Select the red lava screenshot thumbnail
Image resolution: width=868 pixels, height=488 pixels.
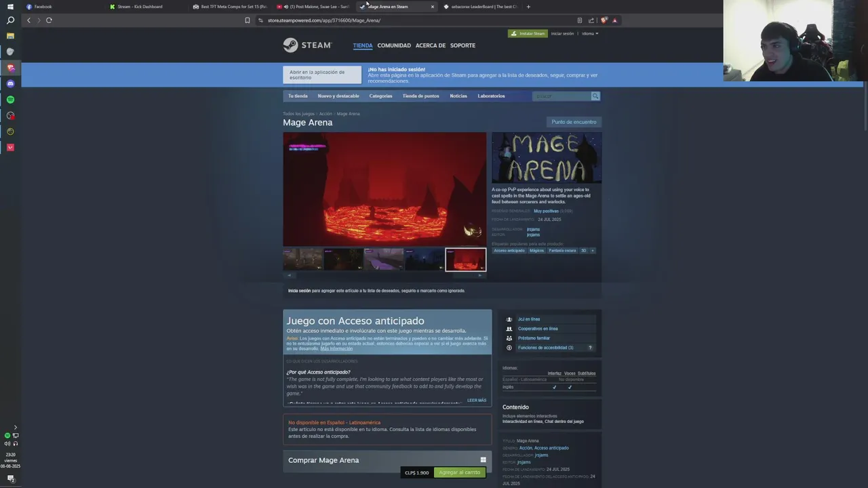(x=465, y=260)
